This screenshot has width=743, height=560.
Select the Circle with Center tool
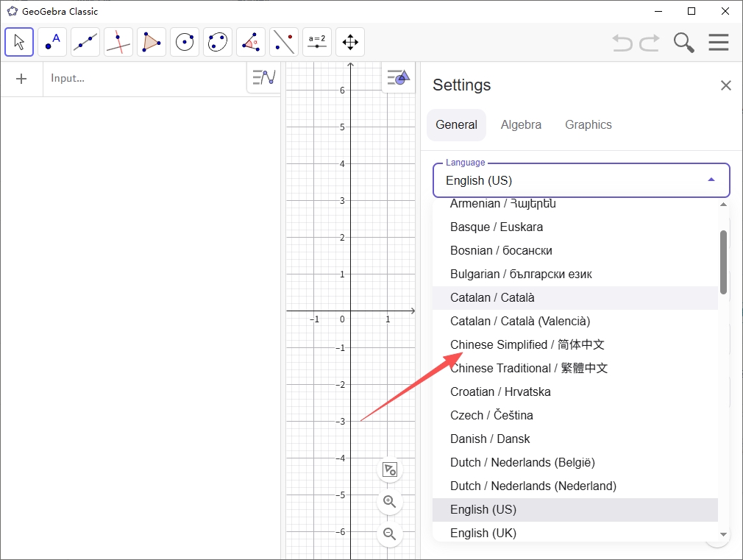coord(185,42)
